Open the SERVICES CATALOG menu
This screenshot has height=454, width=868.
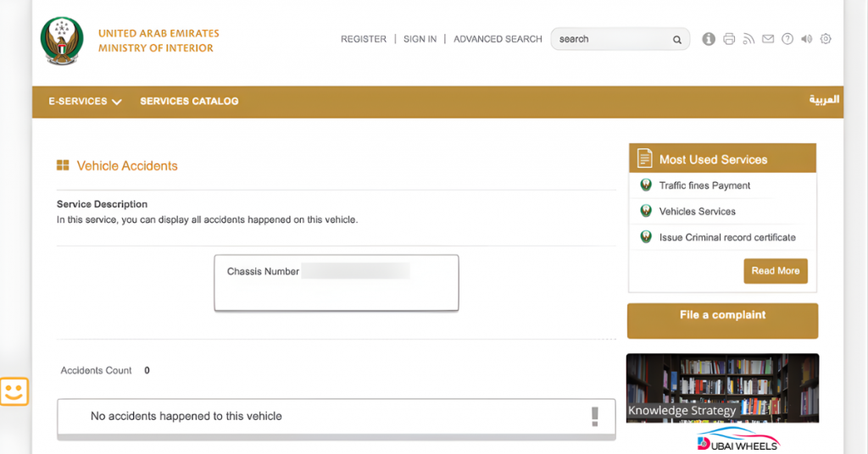click(x=189, y=101)
